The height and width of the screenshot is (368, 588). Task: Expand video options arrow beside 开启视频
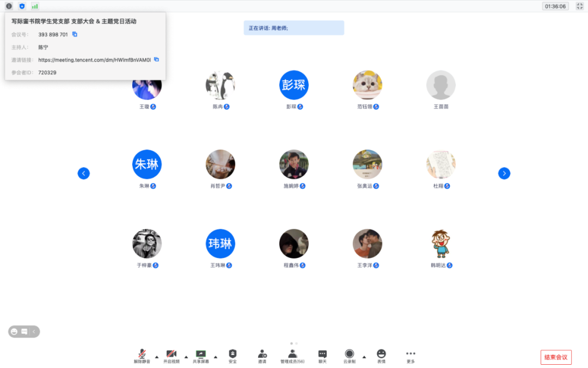(x=186, y=357)
